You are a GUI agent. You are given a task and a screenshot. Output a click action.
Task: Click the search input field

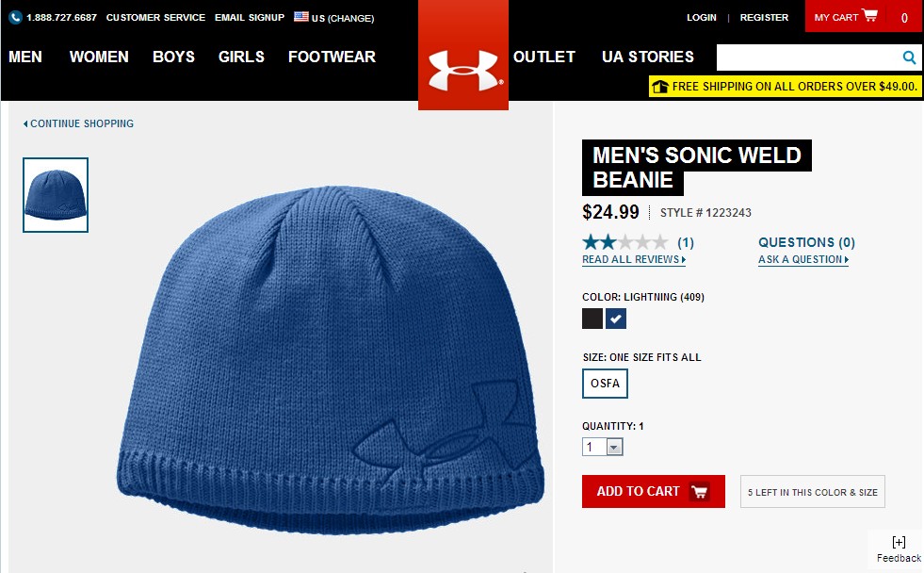(805, 57)
